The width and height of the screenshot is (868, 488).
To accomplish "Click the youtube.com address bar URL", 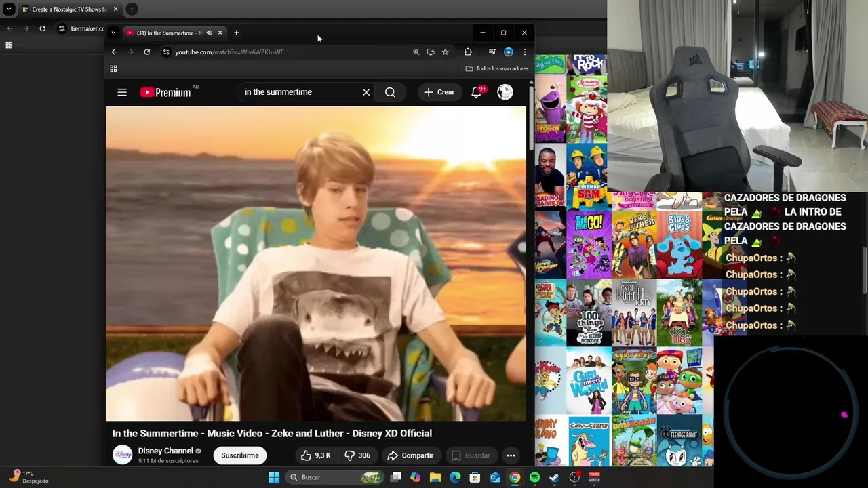I will point(229,52).
